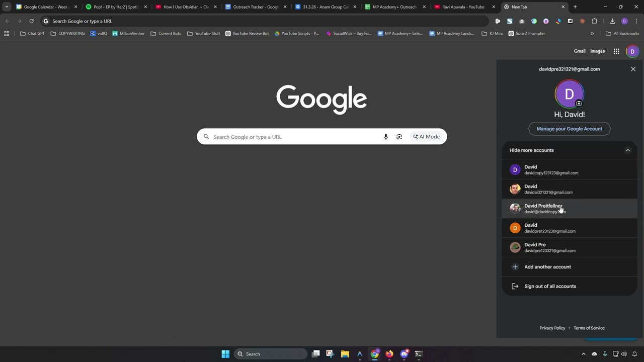644x362 pixels.
Task: Click the Chrome Extensions puzzle icon
Action: (595, 21)
